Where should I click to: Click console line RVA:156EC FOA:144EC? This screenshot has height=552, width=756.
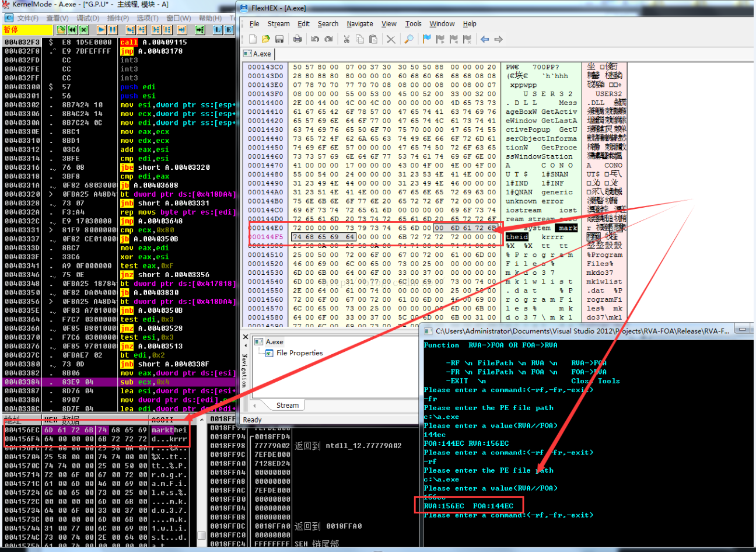(x=468, y=506)
